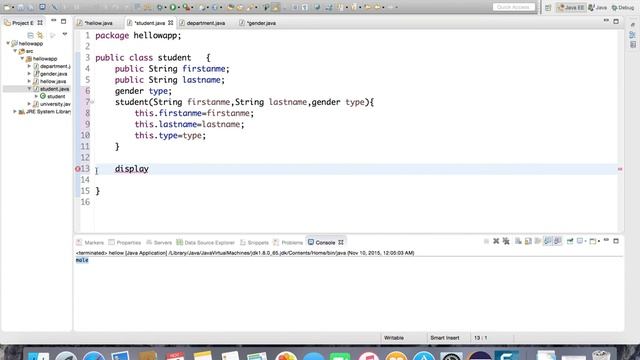Viewport: 640px width, 360px height.
Task: Switch to the department.java editor tab
Action: 205,23
